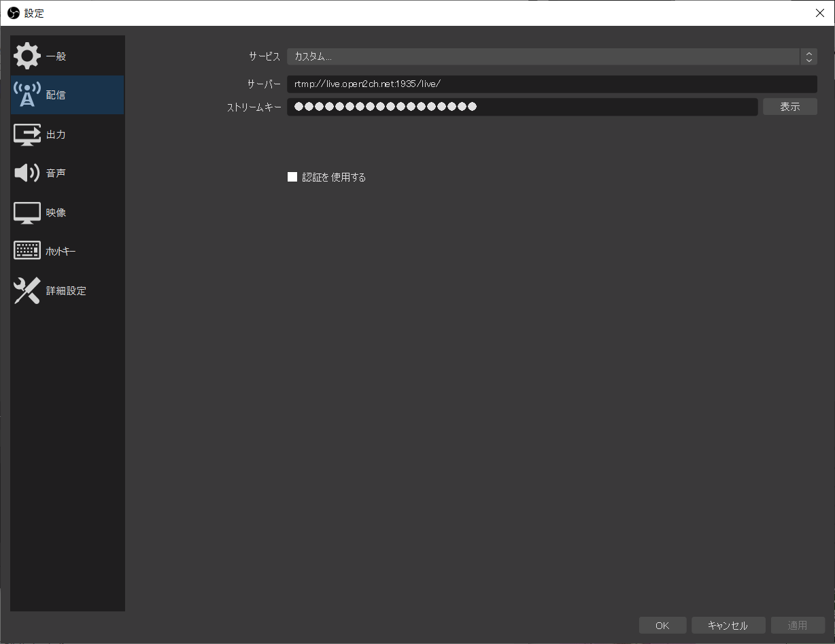Image resolution: width=835 pixels, height=644 pixels.
Task: Click the Output monitor arrow icon
Action: [27, 134]
